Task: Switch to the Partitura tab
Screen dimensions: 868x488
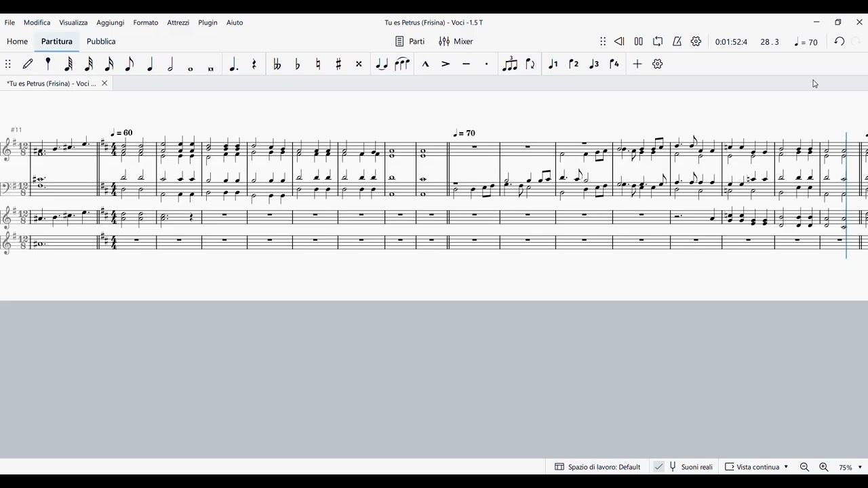Action: 57,41
